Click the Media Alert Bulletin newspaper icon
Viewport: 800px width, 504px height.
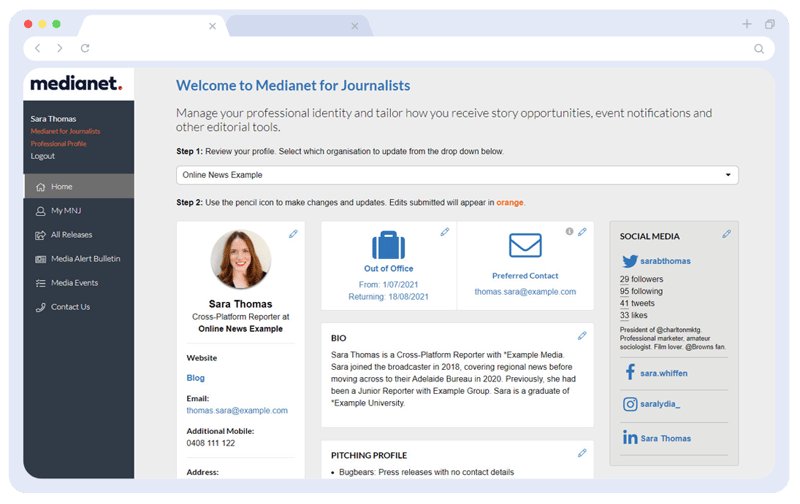[40, 259]
